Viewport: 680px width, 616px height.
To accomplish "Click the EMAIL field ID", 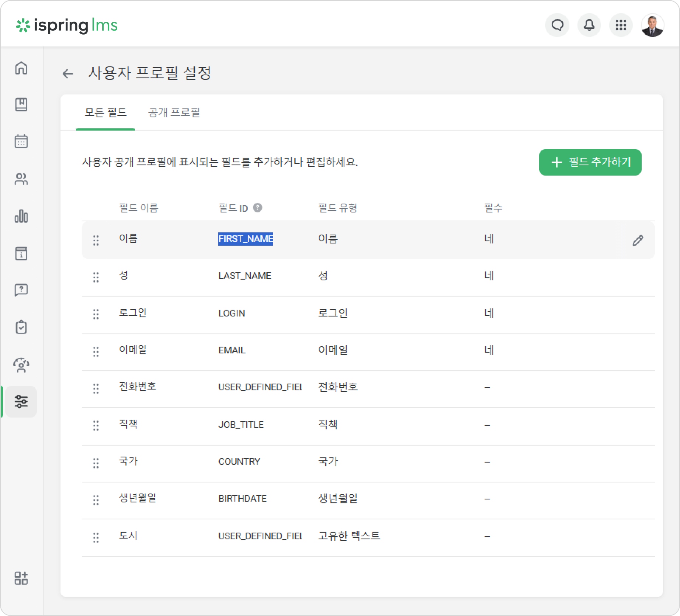I will point(232,350).
